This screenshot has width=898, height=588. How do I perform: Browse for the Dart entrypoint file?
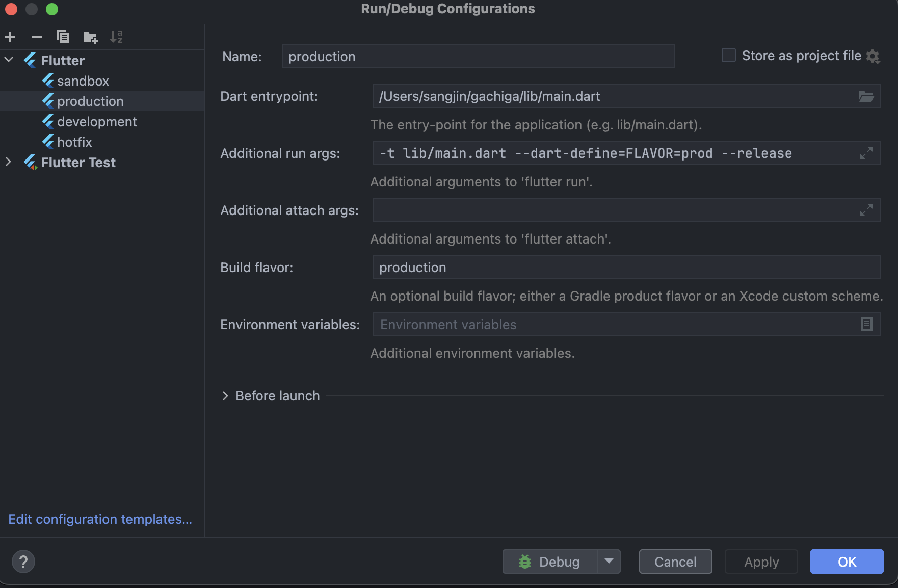866,96
